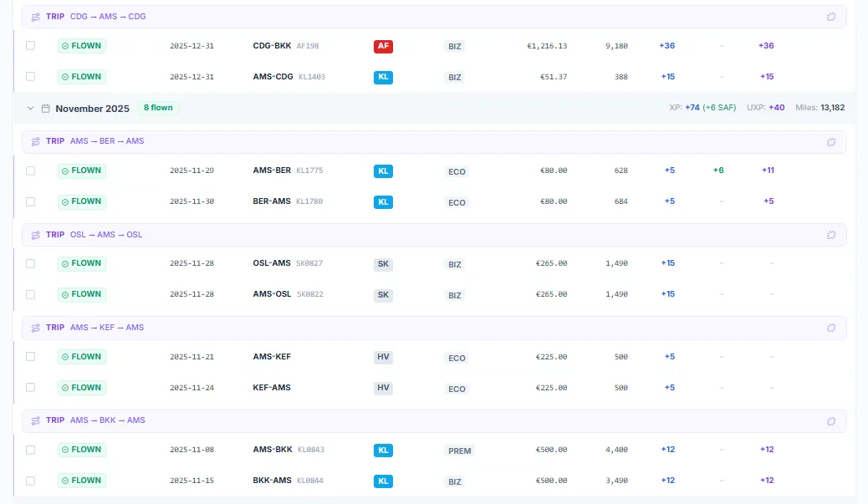Click the HV airline badge on the KEF-AMS row

point(383,388)
